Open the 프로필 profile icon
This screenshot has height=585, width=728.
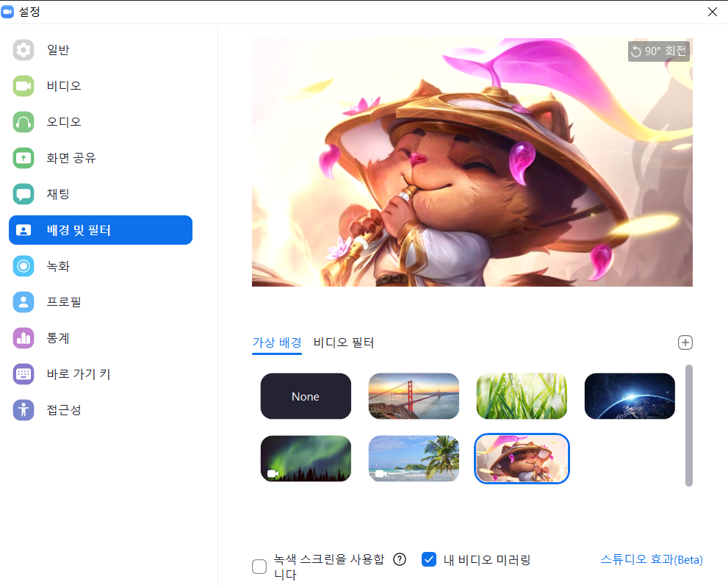pos(24,302)
